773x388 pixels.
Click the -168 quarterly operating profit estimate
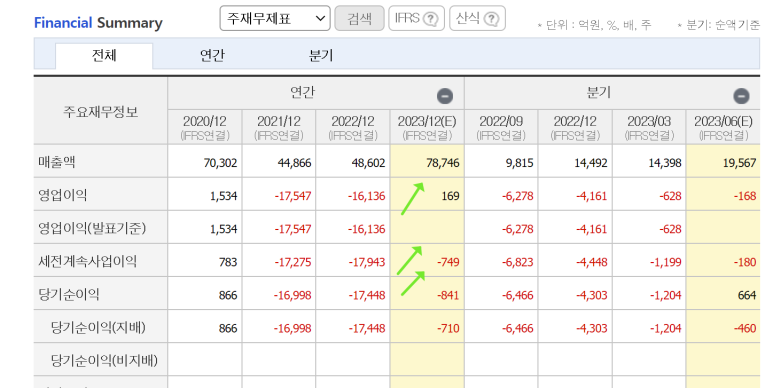click(744, 196)
